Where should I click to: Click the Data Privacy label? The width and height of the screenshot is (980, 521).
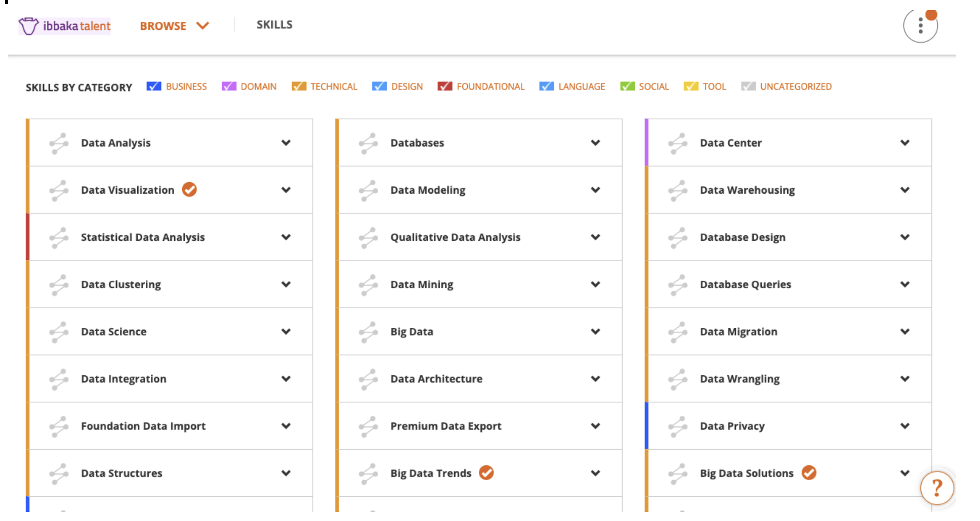(732, 426)
